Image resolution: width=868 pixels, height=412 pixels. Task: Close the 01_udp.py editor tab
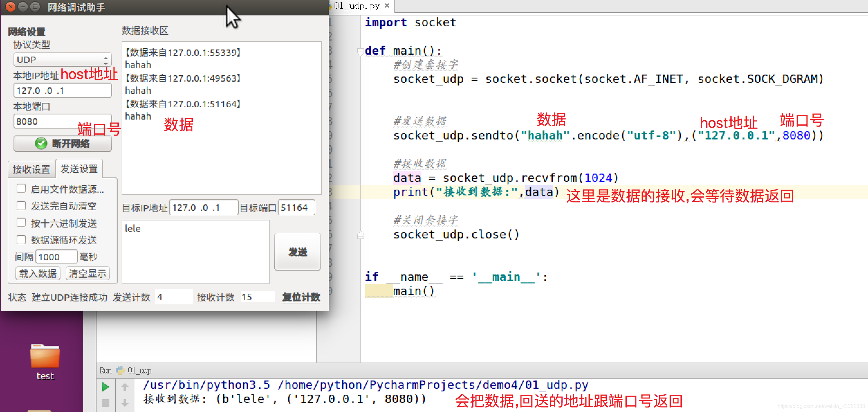click(387, 5)
